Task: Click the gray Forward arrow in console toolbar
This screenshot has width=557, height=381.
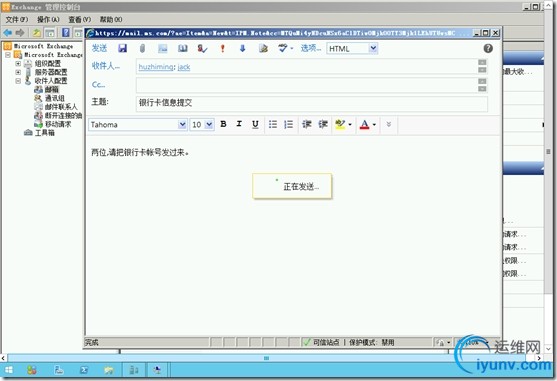Action: click(20, 33)
